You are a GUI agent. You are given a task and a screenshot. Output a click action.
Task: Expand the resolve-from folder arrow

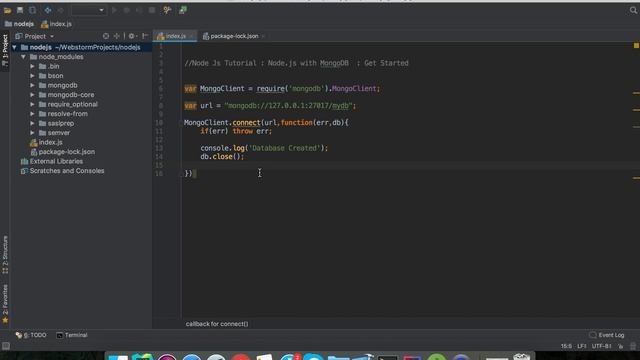[32, 113]
